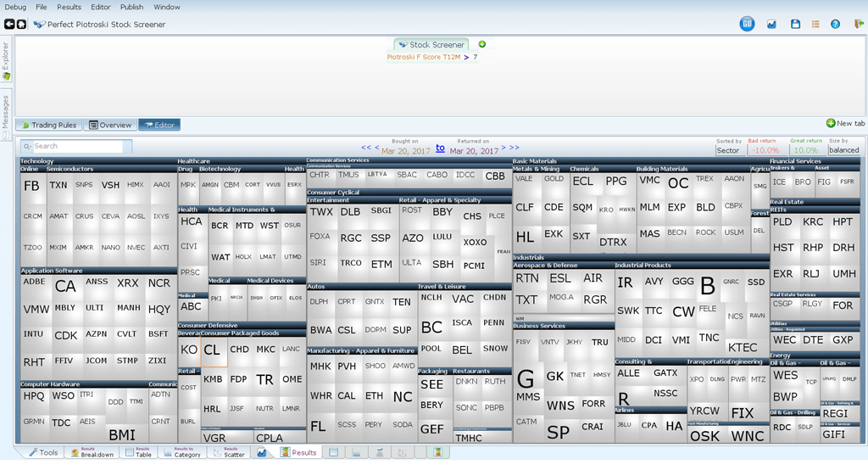Click into the Search input field
868x470 pixels.
coord(77,146)
